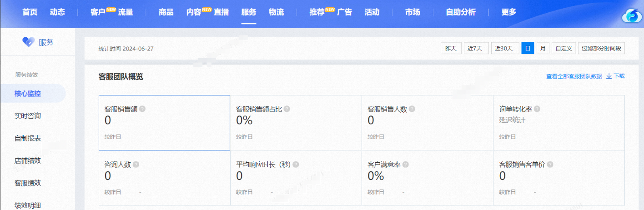Viewport: 644px width, 210px height.
Task: Select the 客服销售客单价 metric card
Action: coord(559,178)
